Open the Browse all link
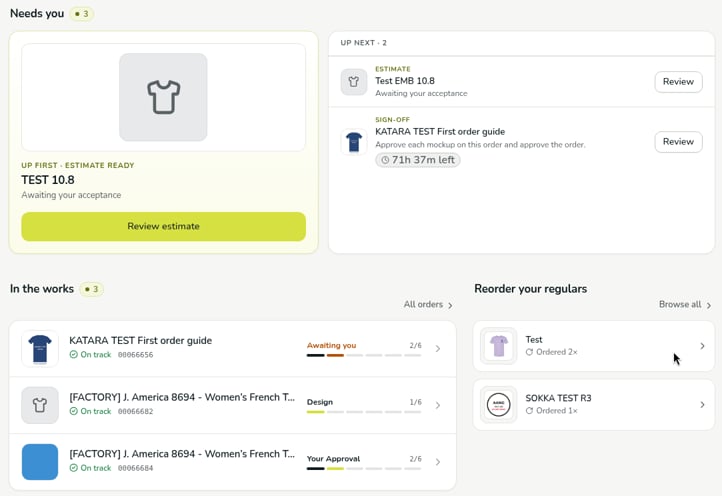The width and height of the screenshot is (722, 496). pos(680,304)
